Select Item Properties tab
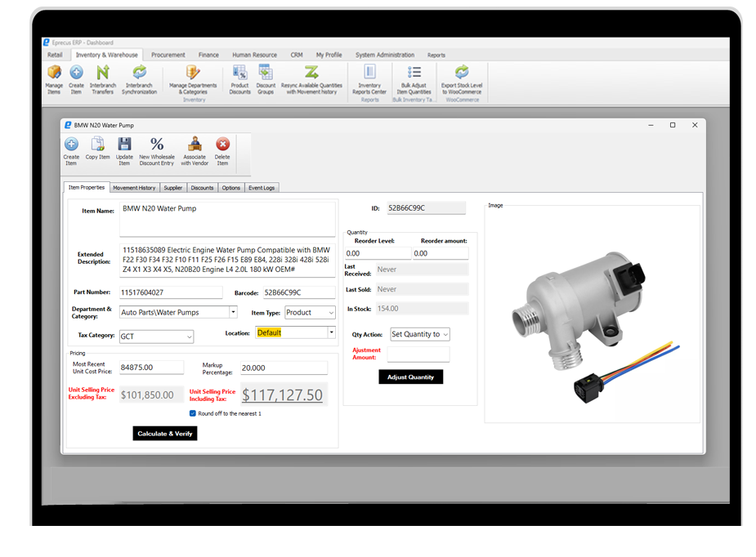This screenshot has width=756, height=557. 87,187
